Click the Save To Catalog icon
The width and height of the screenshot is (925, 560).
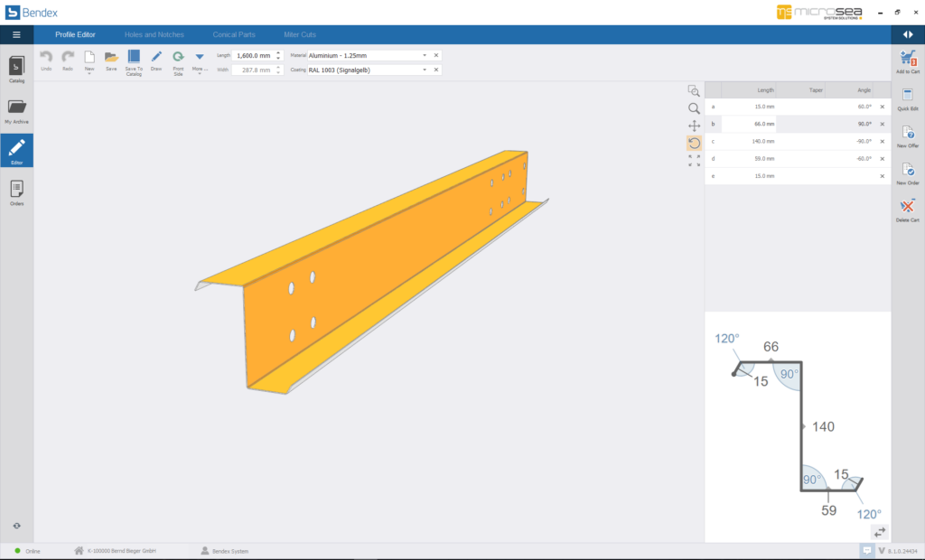point(134,59)
